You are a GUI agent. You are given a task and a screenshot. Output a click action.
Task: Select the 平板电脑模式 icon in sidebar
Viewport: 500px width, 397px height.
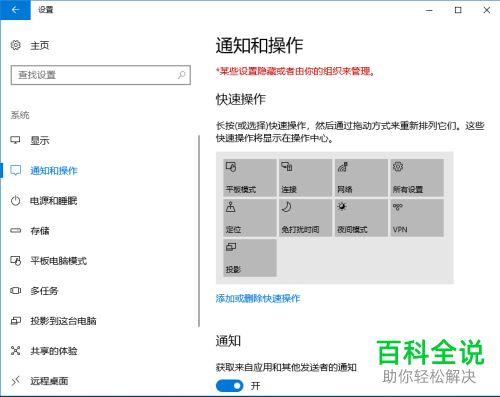click(15, 261)
